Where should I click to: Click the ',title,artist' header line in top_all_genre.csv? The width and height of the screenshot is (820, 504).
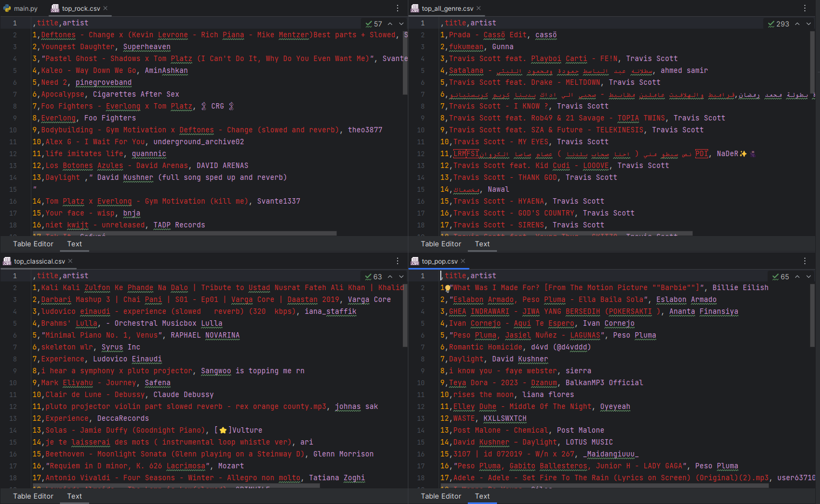point(468,23)
